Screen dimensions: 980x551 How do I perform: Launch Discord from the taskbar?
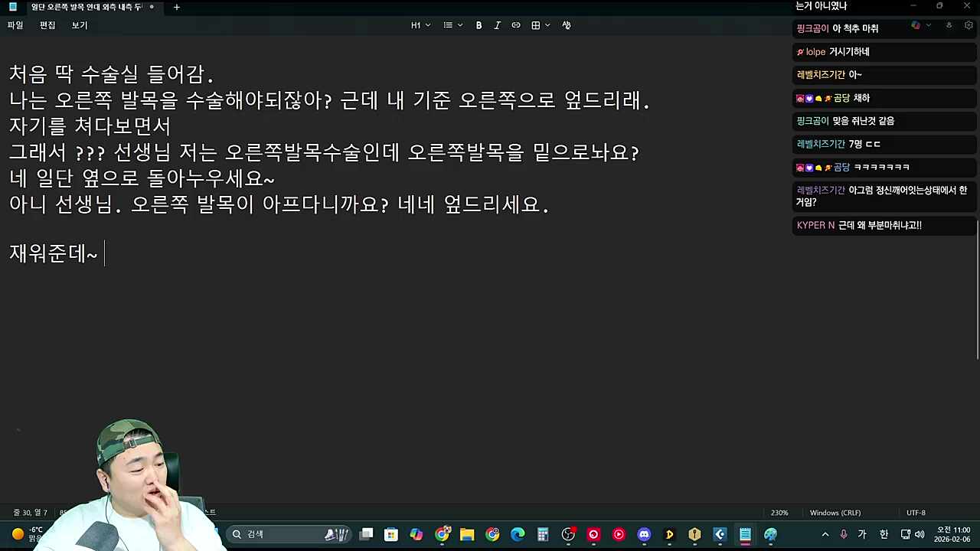[x=644, y=533]
